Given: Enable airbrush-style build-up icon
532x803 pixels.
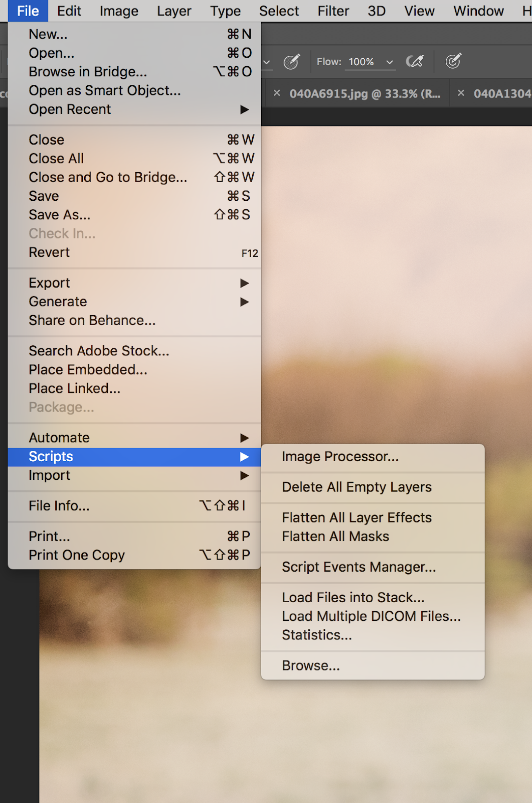Looking at the screenshot, I should 415,61.
